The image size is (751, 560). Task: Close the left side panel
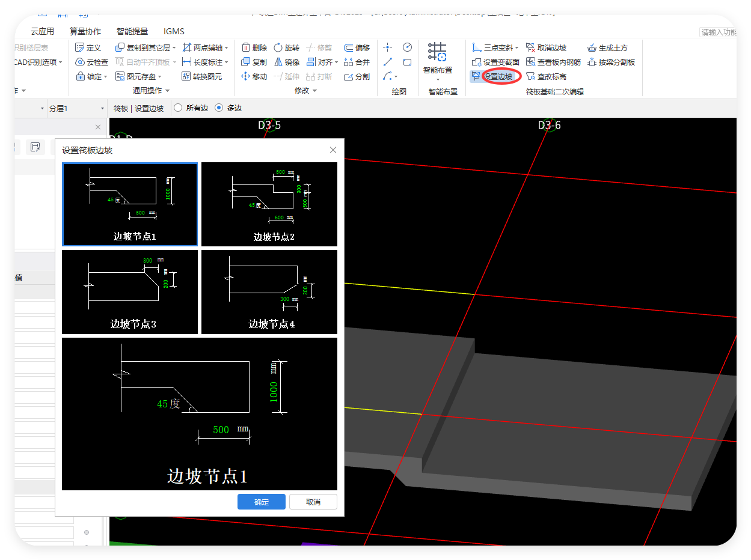click(98, 127)
